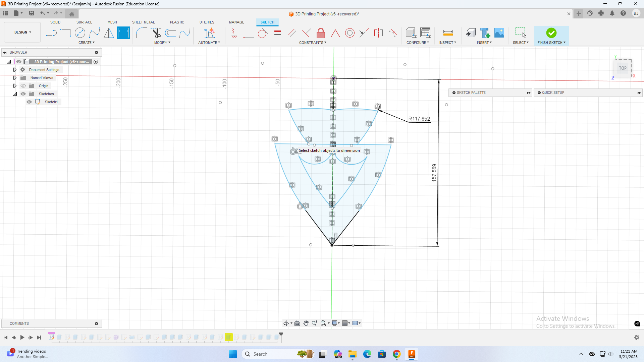The height and width of the screenshot is (362, 644).
Task: Click the Measure ruler icon
Action: coord(448,33)
